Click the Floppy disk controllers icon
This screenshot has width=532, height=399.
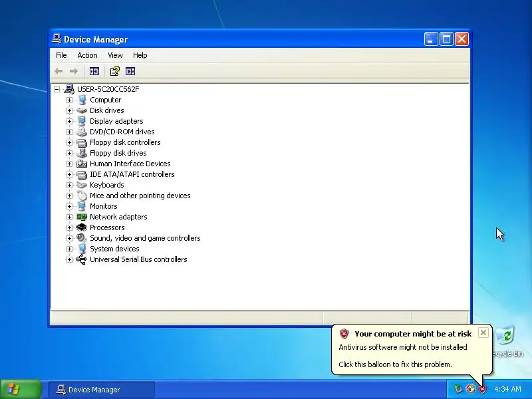[x=82, y=142]
